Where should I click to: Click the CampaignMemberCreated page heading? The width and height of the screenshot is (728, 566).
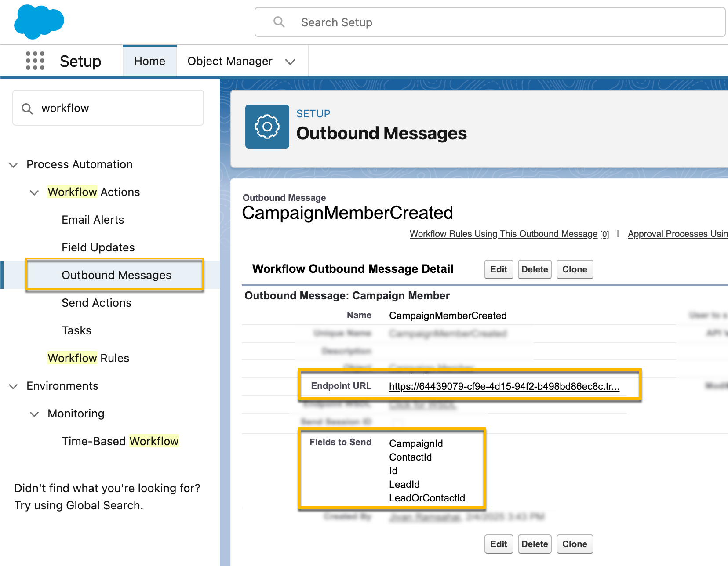point(347,213)
